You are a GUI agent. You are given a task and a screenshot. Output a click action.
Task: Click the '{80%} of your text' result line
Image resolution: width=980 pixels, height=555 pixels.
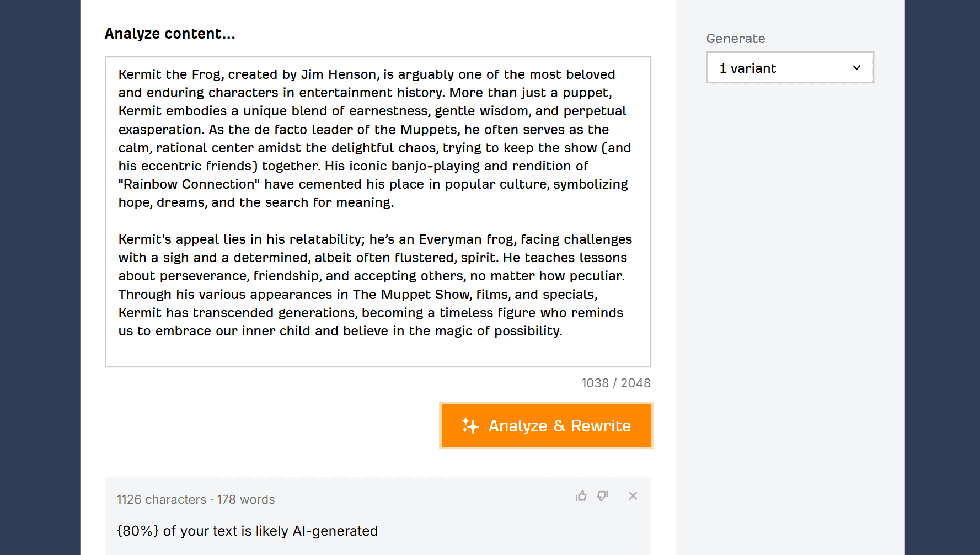point(247,531)
